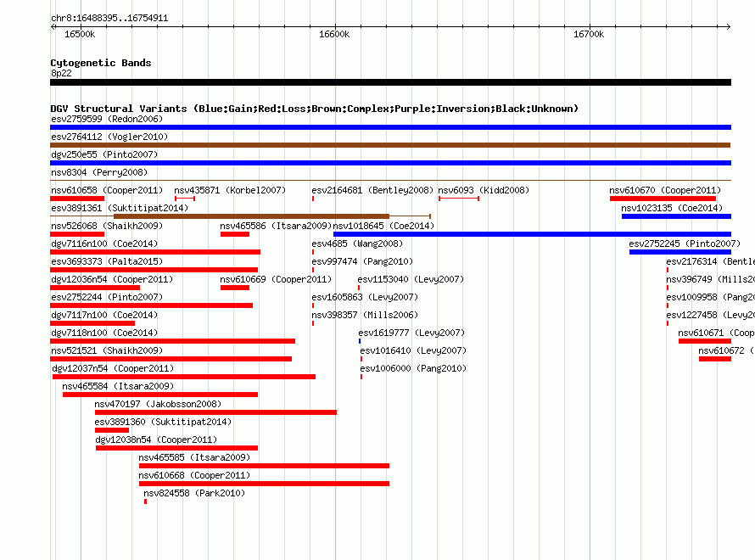Select the esv2752245 (Pinto2007) label

tap(685, 244)
